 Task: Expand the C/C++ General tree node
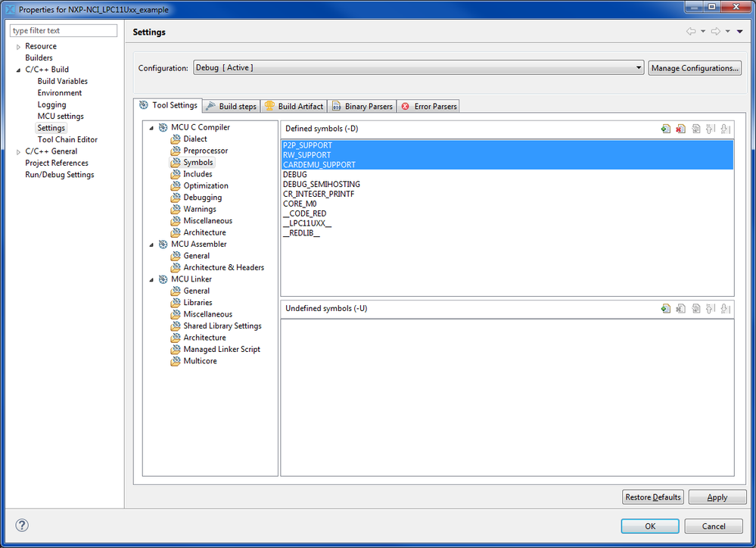point(18,152)
